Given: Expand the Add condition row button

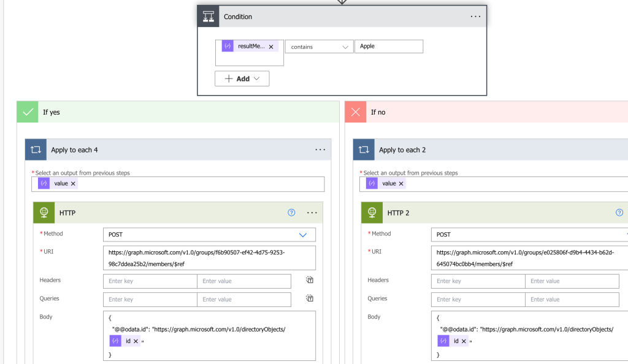Looking at the screenshot, I should pos(242,78).
